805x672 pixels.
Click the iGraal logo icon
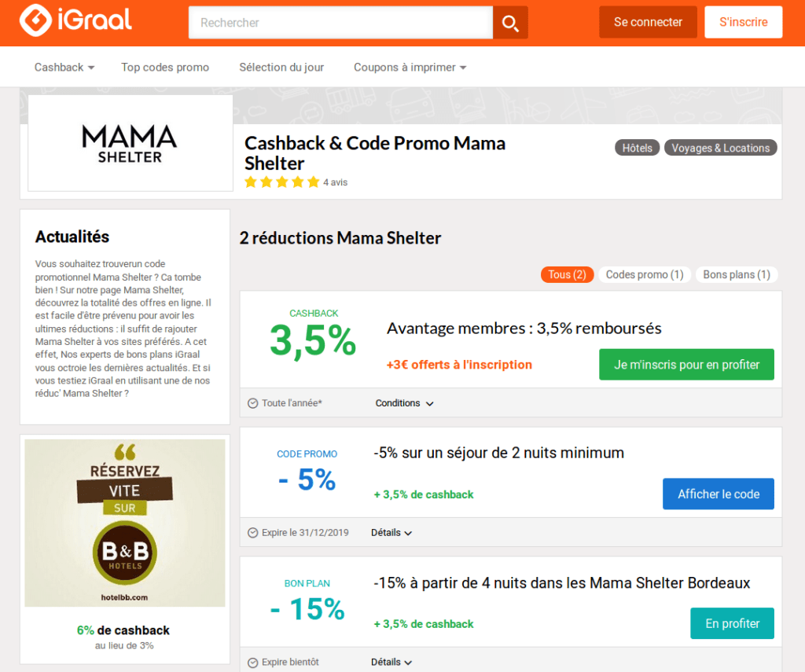[x=35, y=21]
